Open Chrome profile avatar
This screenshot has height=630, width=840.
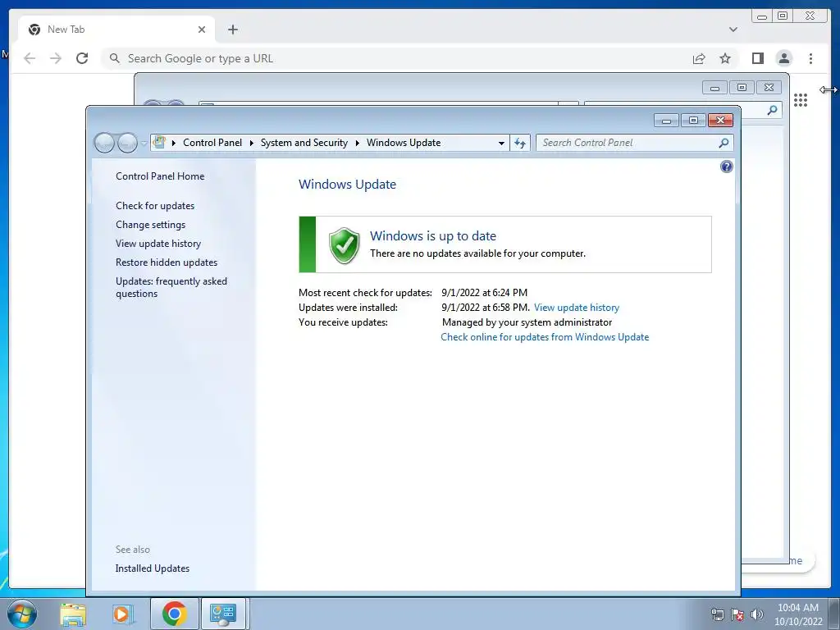pos(783,58)
